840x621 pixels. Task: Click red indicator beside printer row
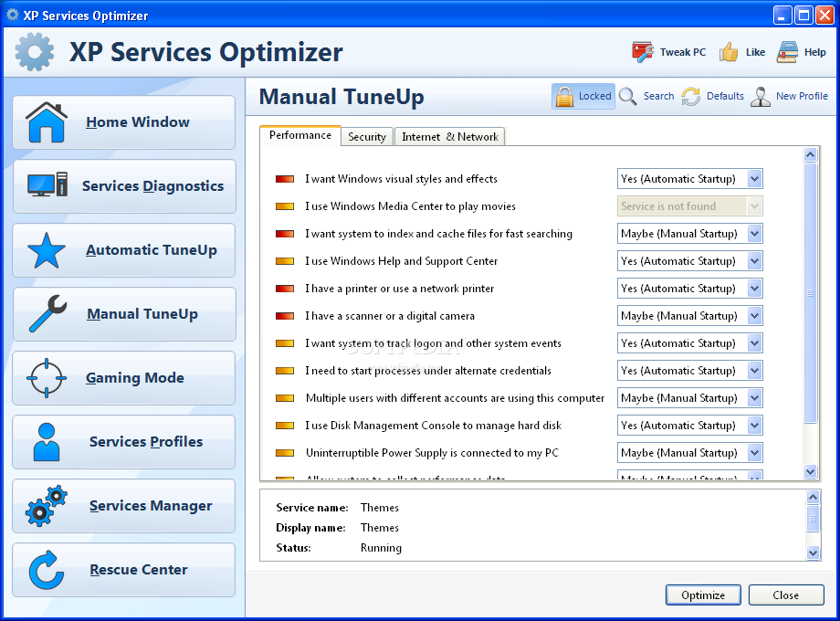tap(285, 289)
